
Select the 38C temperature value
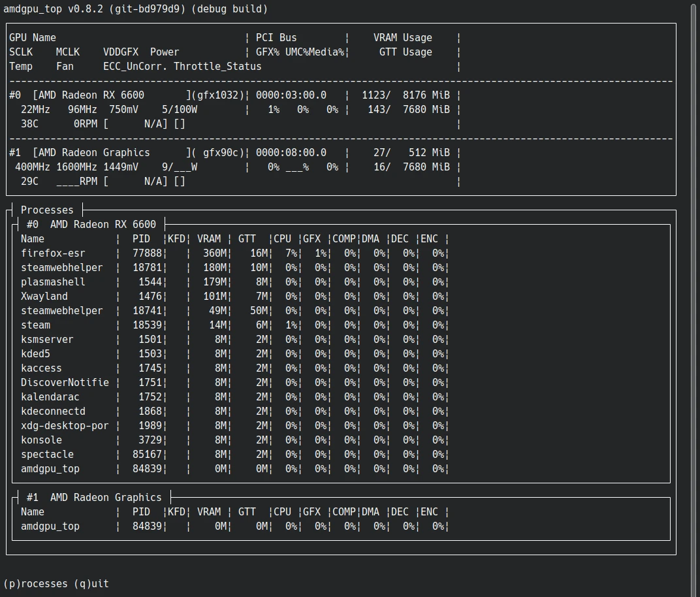(x=29, y=123)
